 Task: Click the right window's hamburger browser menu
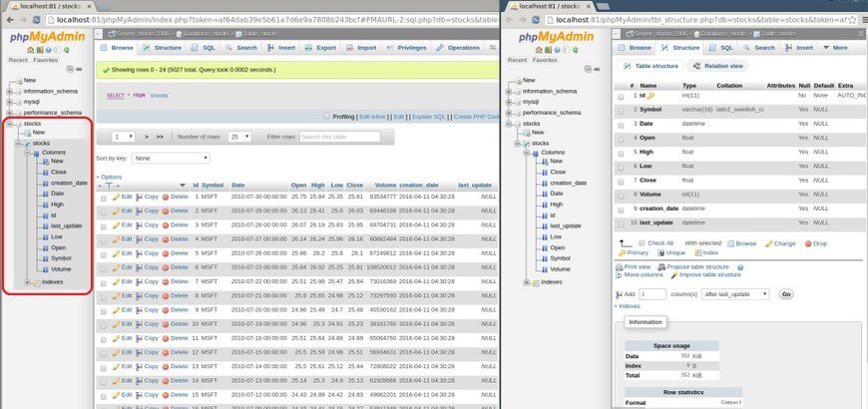864,20
